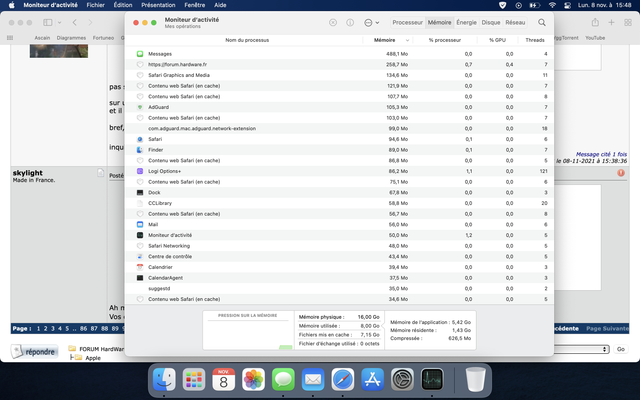
Task: Click the Go button on forum page
Action: coord(620,349)
